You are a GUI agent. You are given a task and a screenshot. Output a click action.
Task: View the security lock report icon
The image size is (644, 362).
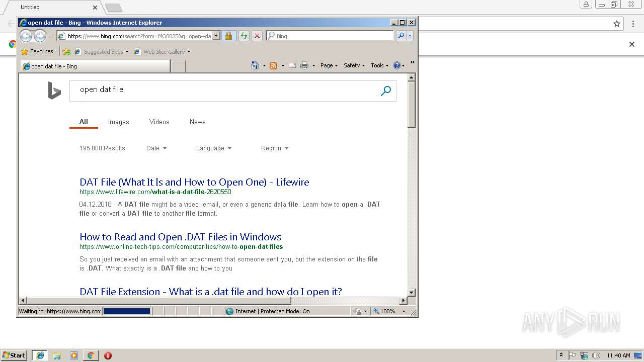[228, 36]
